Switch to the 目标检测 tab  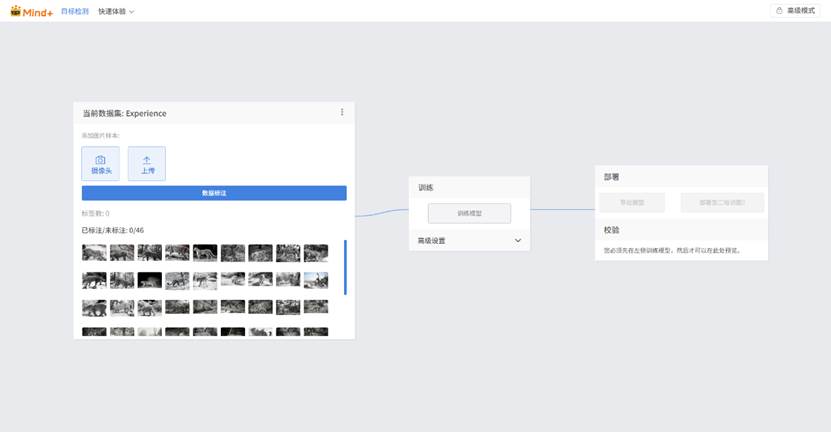click(x=75, y=11)
